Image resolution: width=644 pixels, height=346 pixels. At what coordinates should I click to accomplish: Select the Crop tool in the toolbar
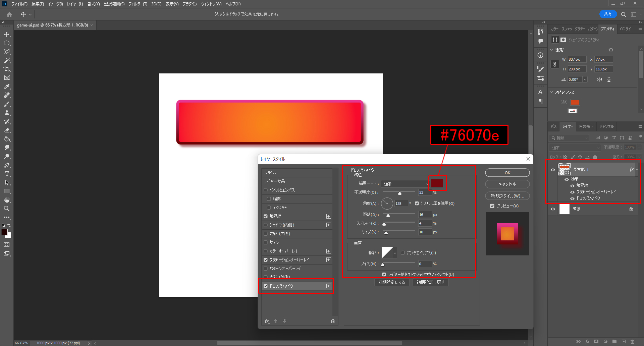pos(7,69)
